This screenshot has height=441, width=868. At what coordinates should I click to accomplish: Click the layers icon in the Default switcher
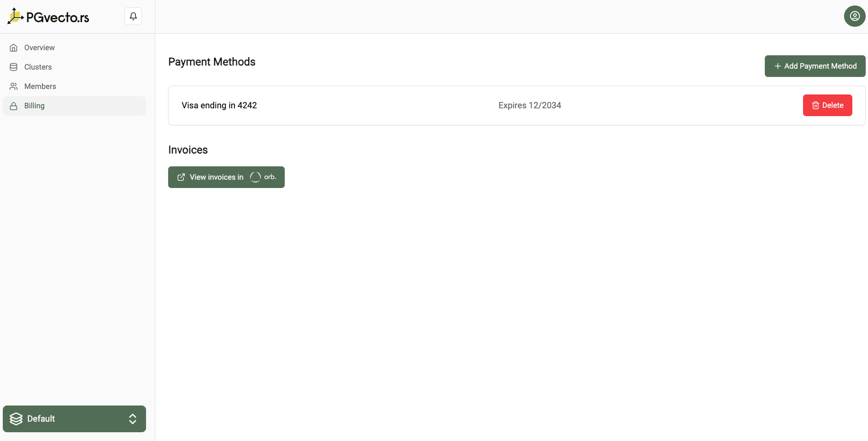click(x=16, y=419)
